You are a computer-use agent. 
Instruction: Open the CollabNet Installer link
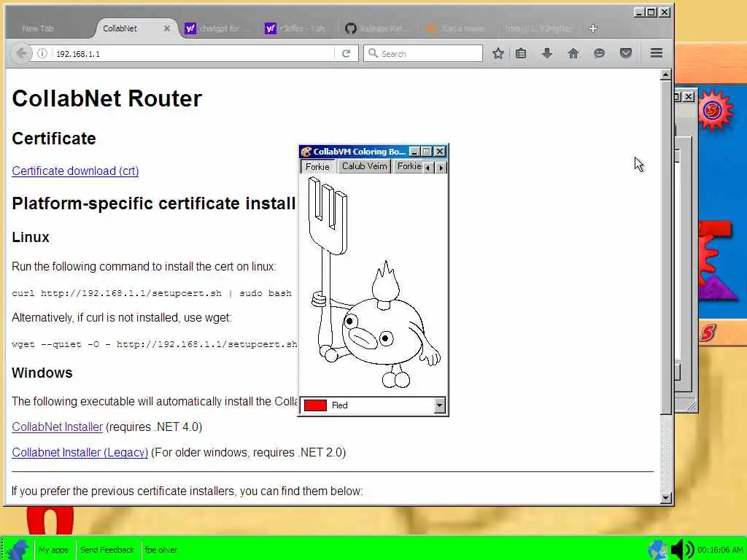coord(57,427)
